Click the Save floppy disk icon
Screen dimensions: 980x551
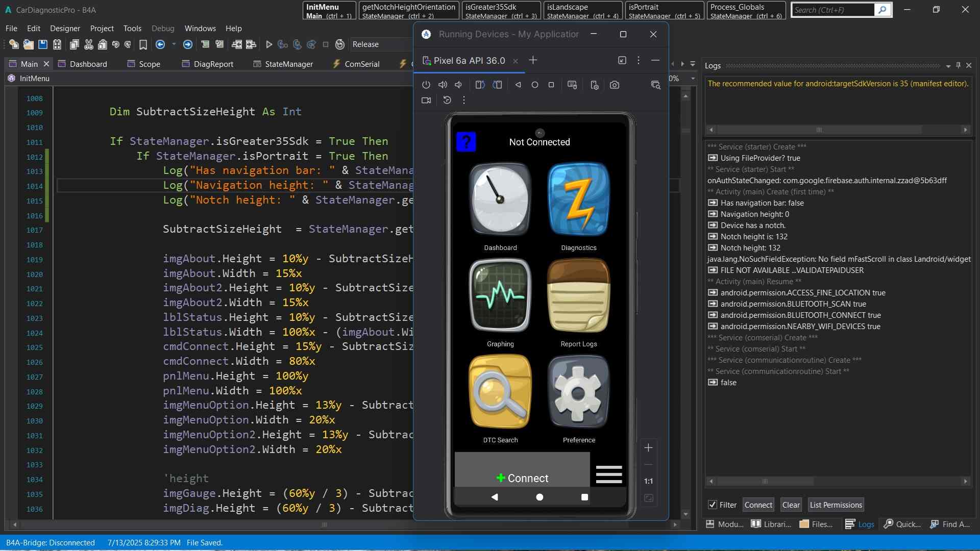43,45
